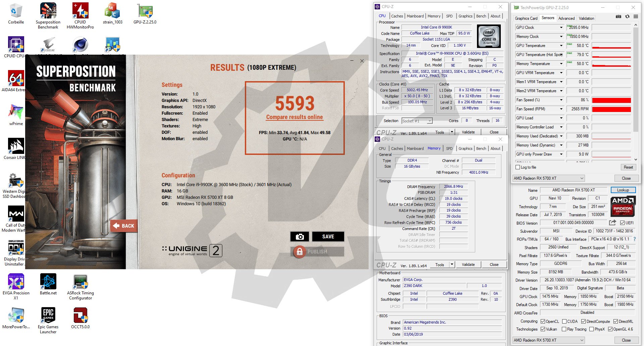Click the Reset button in GPU-Z Sensors

(628, 167)
